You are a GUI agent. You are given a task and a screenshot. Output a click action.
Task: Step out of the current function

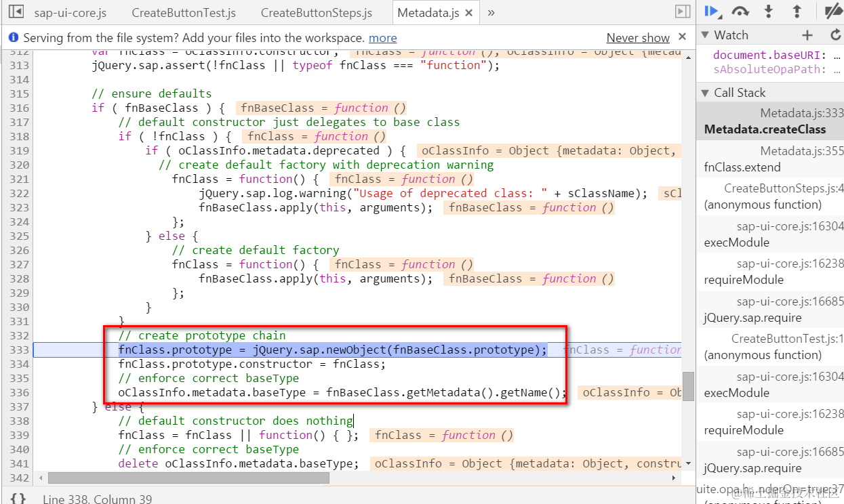coord(797,12)
